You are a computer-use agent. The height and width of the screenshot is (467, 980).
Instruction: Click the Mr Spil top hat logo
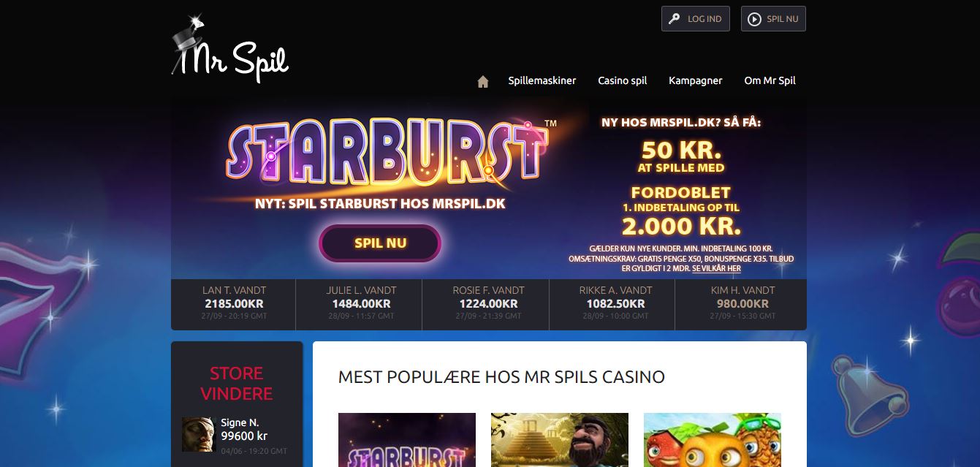tap(229, 48)
